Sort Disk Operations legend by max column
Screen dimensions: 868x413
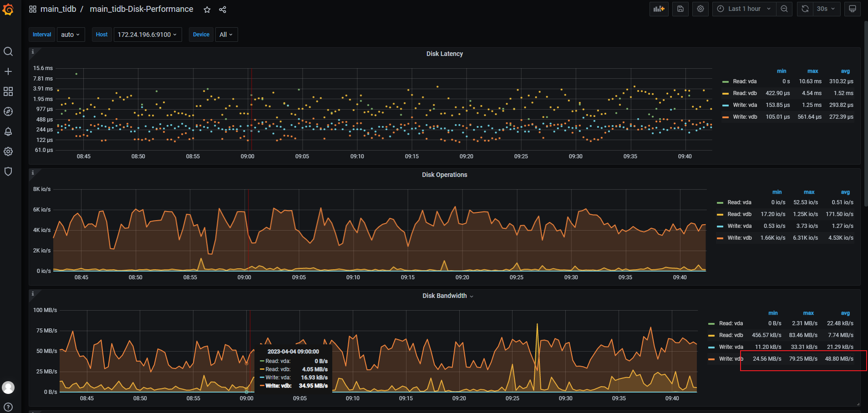click(809, 192)
